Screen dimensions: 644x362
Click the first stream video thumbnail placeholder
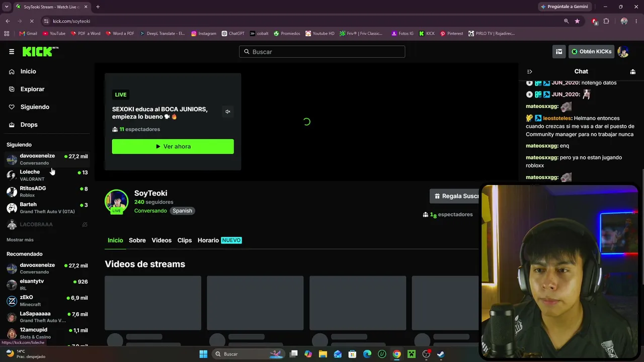click(x=153, y=303)
